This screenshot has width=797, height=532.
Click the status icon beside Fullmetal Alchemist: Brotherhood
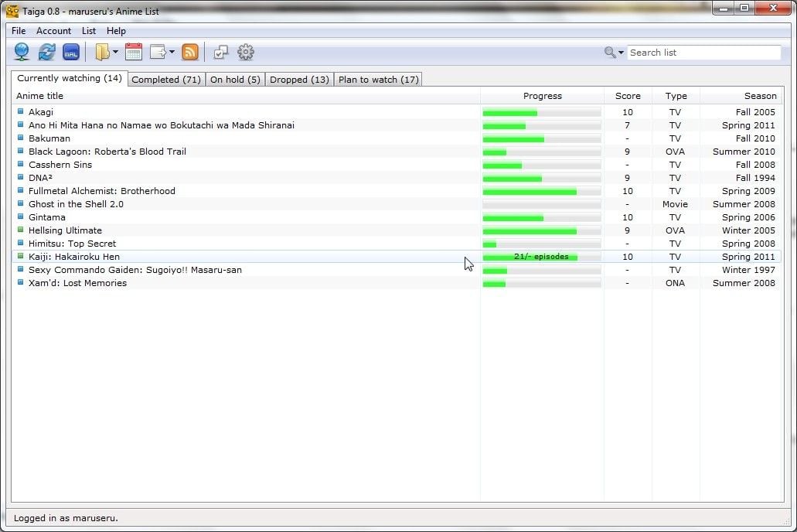[x=20, y=191]
